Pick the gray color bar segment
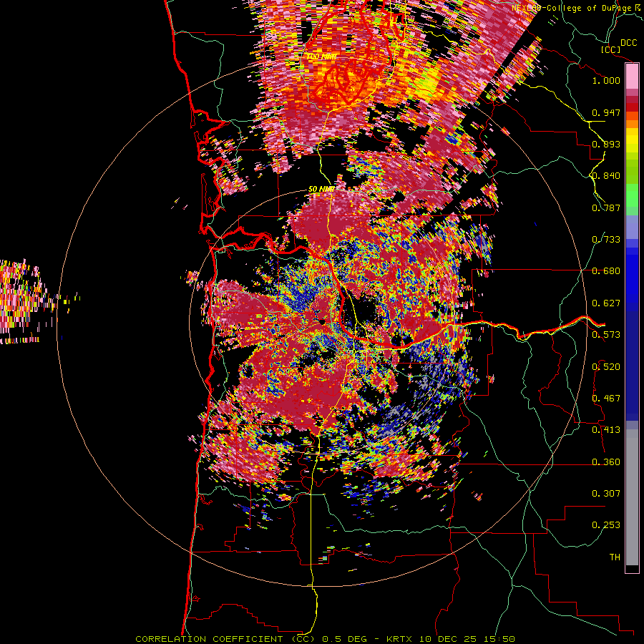Image resolution: width=644 pixels, height=644 pixels. (632, 497)
